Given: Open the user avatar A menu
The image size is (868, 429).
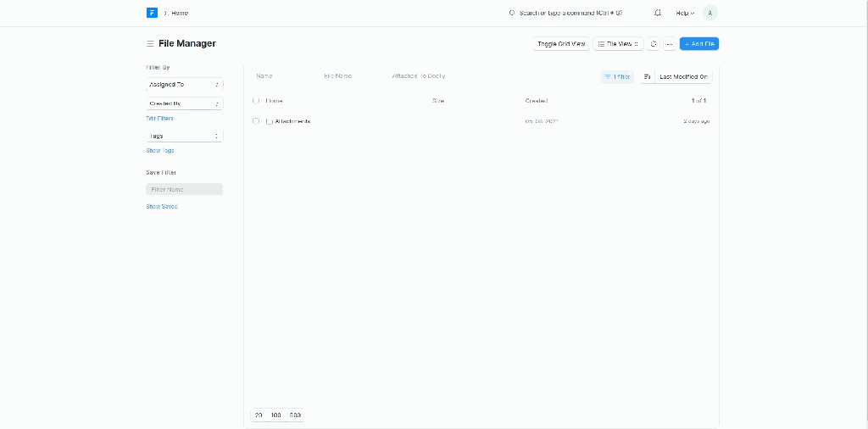Looking at the screenshot, I should pos(710,13).
